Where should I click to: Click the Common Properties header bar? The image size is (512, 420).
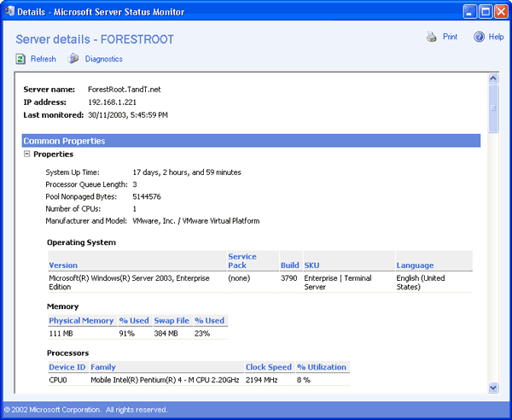(x=251, y=141)
